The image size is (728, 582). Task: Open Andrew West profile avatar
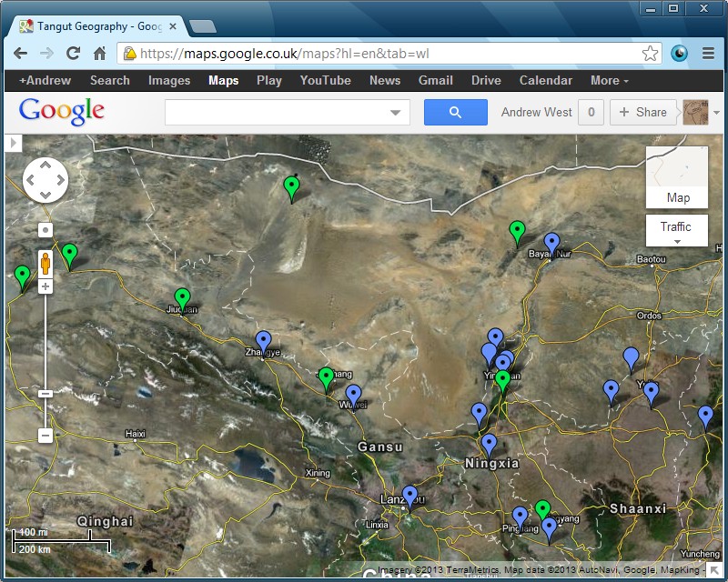click(x=695, y=113)
